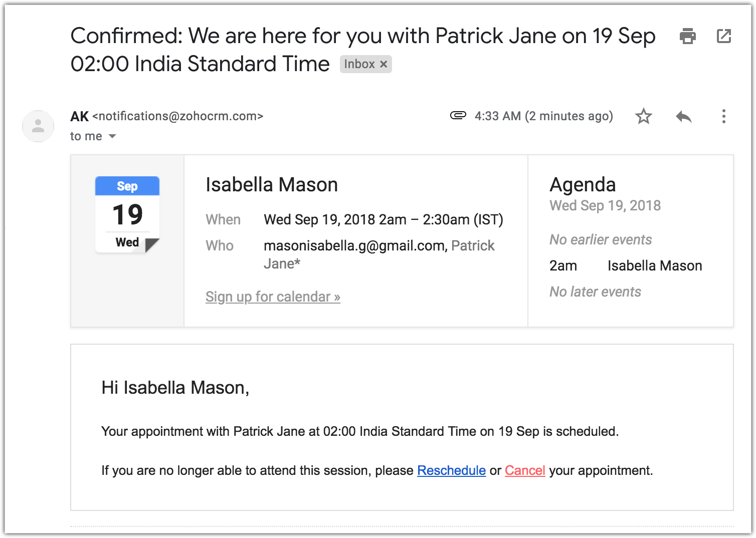The width and height of the screenshot is (756, 538).
Task: Print this email using the printer icon
Action: pyautogui.click(x=687, y=36)
